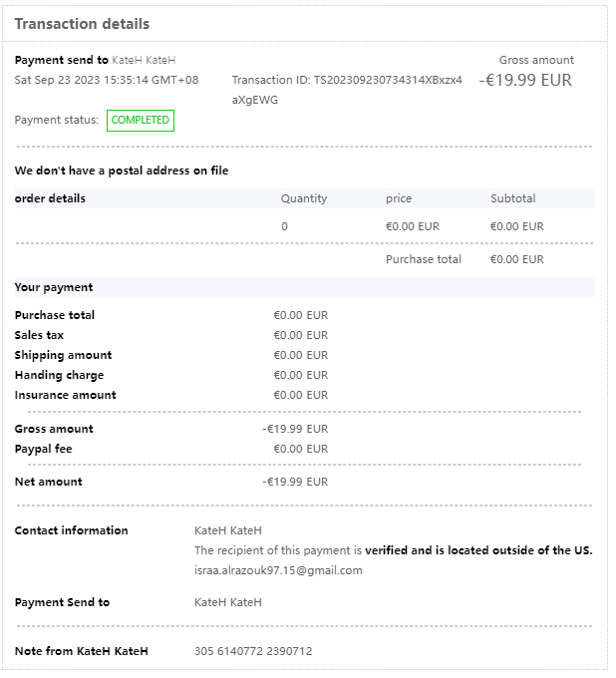The image size is (616, 678).
Task: Click the large -€19.99 EUR amount at top right
Action: coord(525,80)
